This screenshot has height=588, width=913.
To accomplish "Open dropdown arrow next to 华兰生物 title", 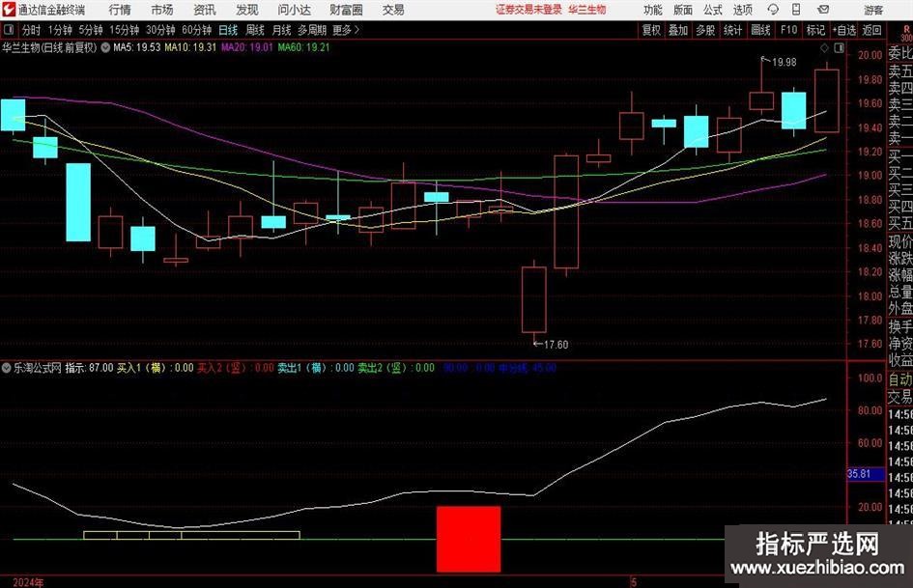I will 104,46.
